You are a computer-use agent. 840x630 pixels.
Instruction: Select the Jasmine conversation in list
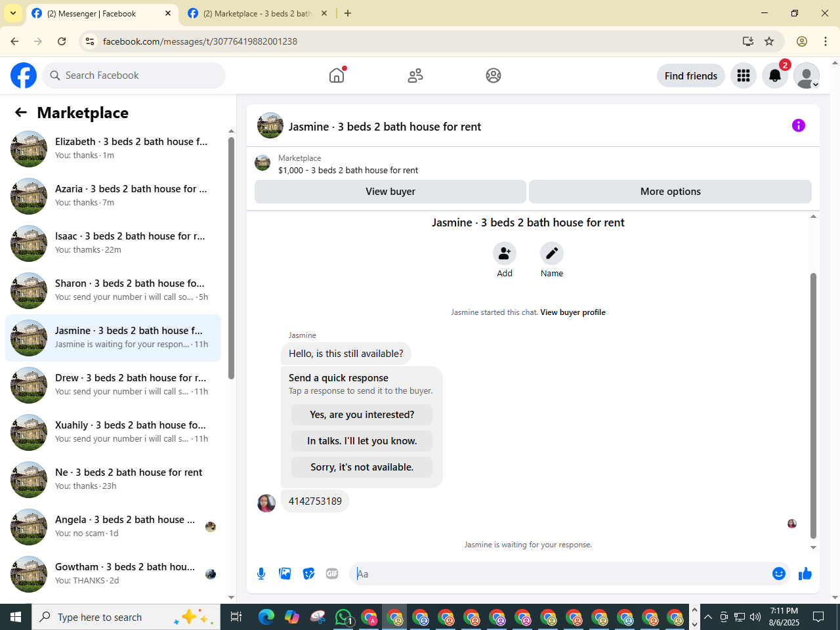(113, 338)
